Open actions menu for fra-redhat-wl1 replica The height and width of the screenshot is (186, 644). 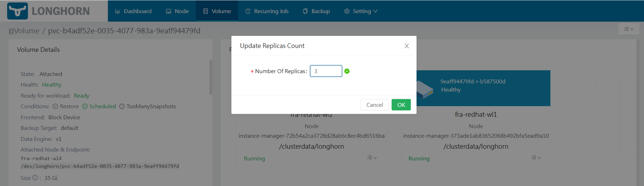click(536, 158)
